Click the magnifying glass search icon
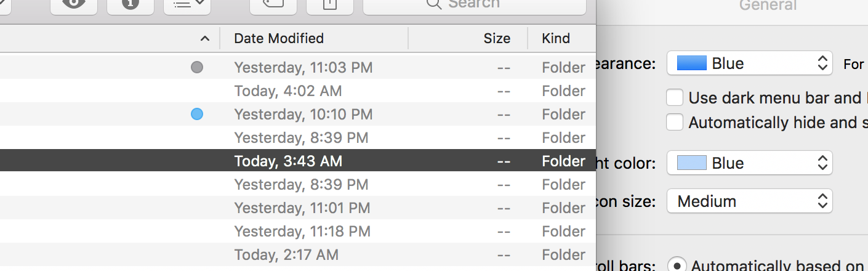The height and width of the screenshot is (271, 868). 434,4
